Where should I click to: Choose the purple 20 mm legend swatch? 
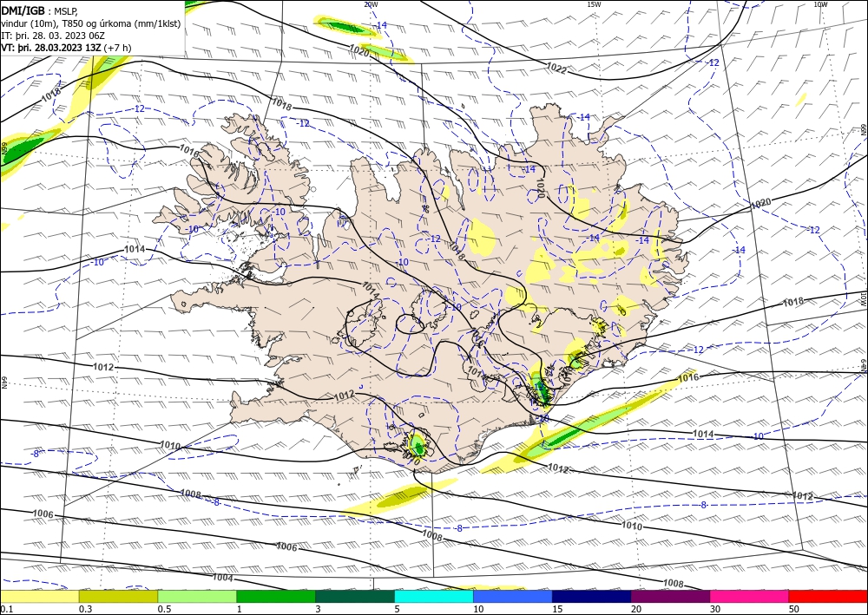(670, 597)
